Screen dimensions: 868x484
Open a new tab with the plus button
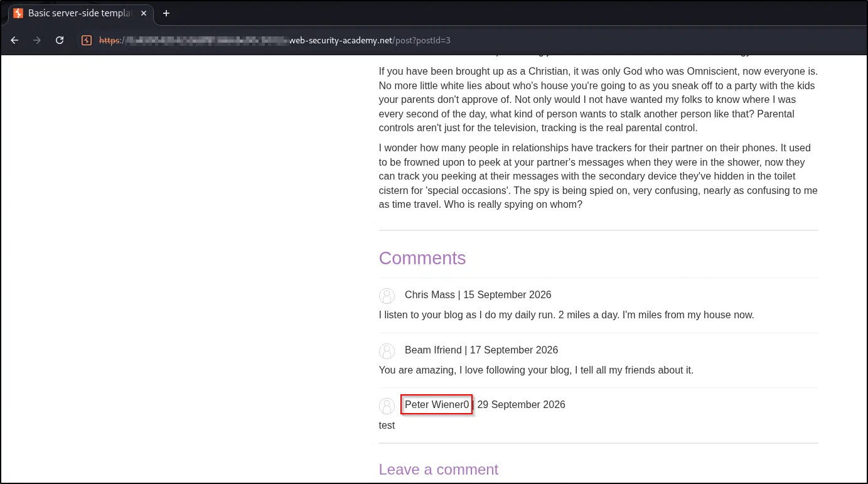coord(166,13)
